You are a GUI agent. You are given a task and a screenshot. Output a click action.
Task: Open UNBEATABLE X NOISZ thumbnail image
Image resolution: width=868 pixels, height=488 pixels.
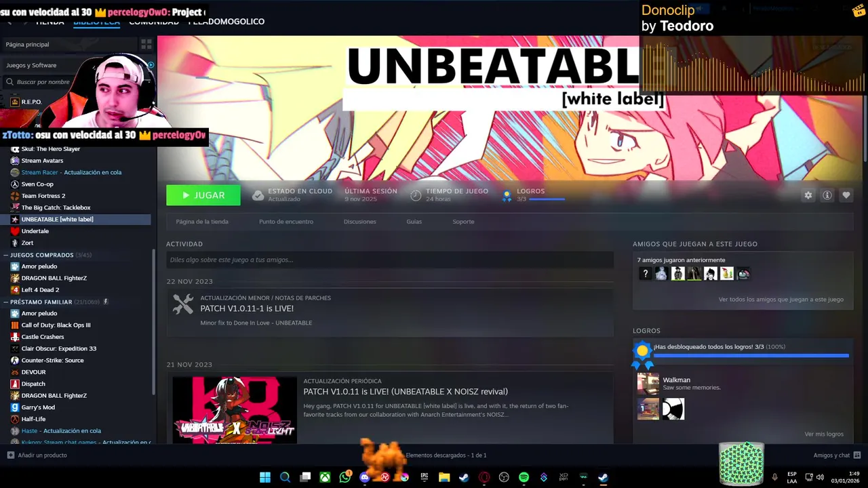235,409
